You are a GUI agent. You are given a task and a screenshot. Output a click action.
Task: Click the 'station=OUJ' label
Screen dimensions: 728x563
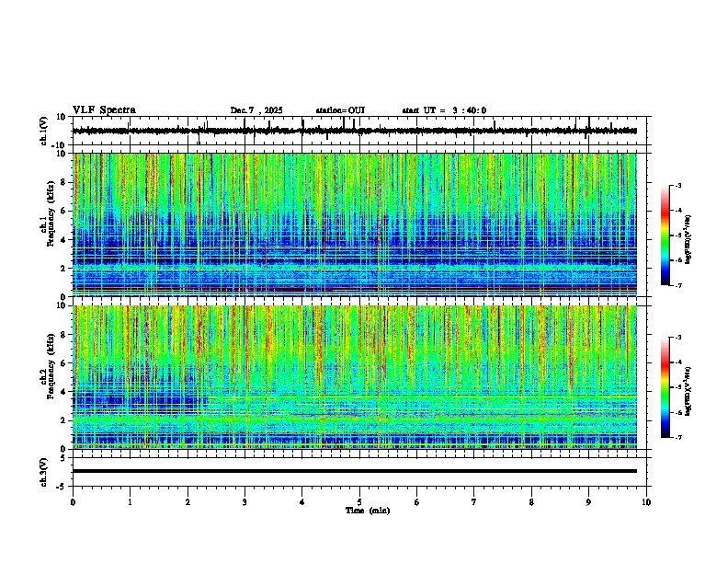(340, 110)
